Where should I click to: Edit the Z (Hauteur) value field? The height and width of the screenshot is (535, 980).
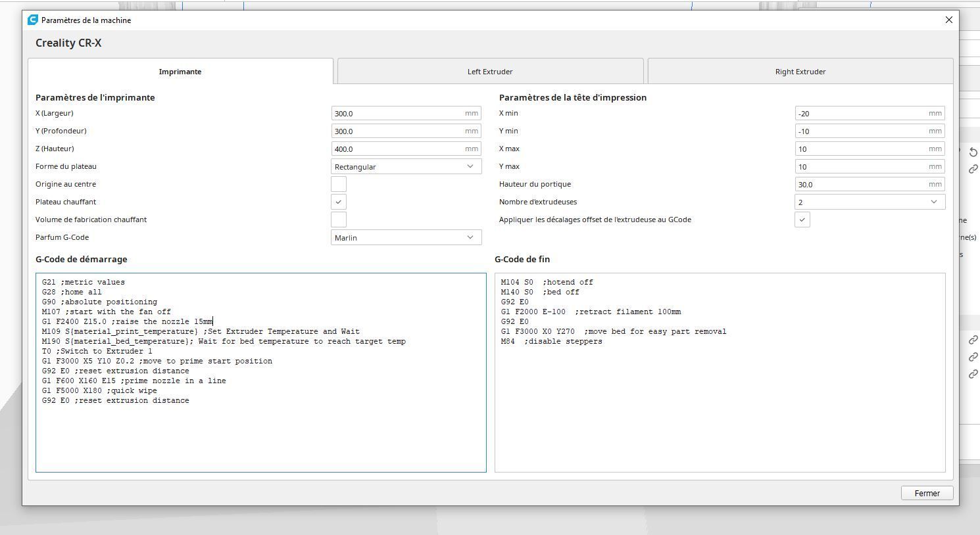(x=406, y=149)
